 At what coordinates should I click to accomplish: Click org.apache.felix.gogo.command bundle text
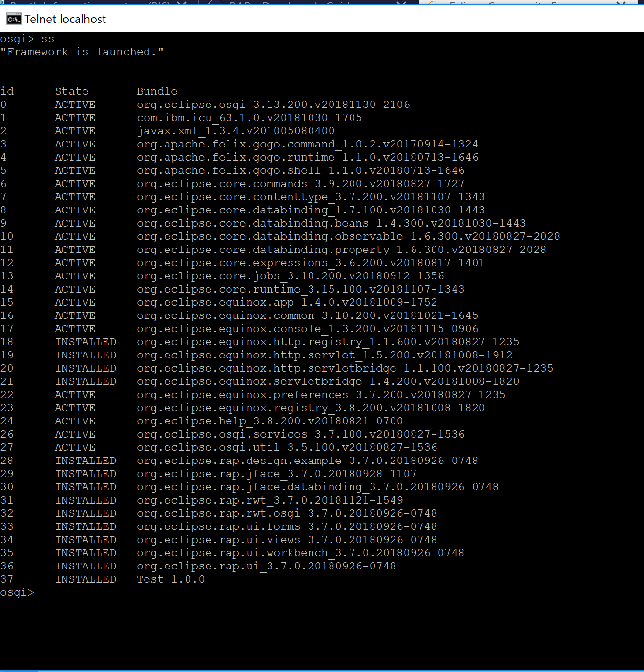point(308,144)
